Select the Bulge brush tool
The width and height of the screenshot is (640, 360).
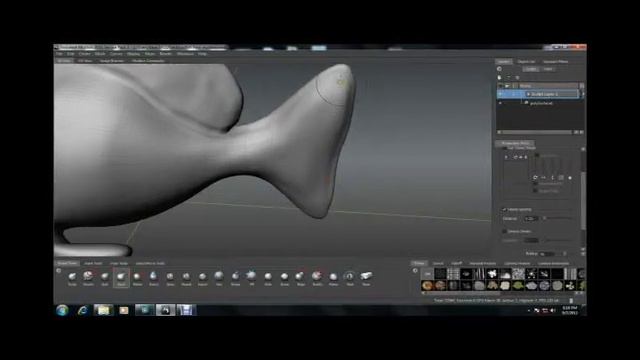[300, 278]
